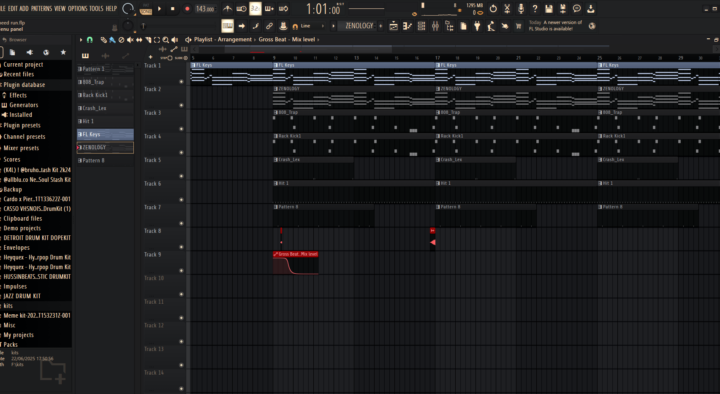Open the TOOLS menu

click(96, 9)
